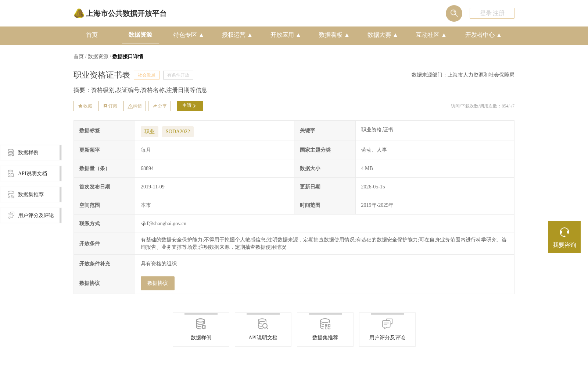Expand the 互动社区 menu arrow
This screenshot has height=368, width=588.
click(x=444, y=35)
